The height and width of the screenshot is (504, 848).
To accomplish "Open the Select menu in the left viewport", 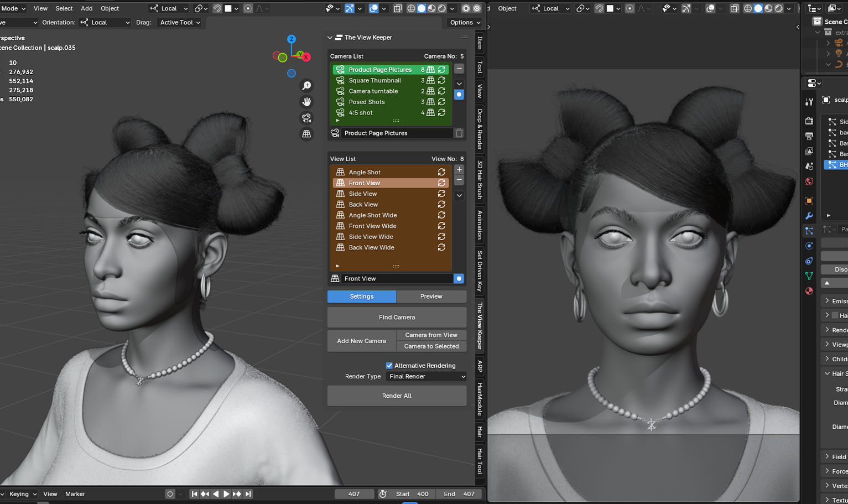I will pyautogui.click(x=64, y=8).
